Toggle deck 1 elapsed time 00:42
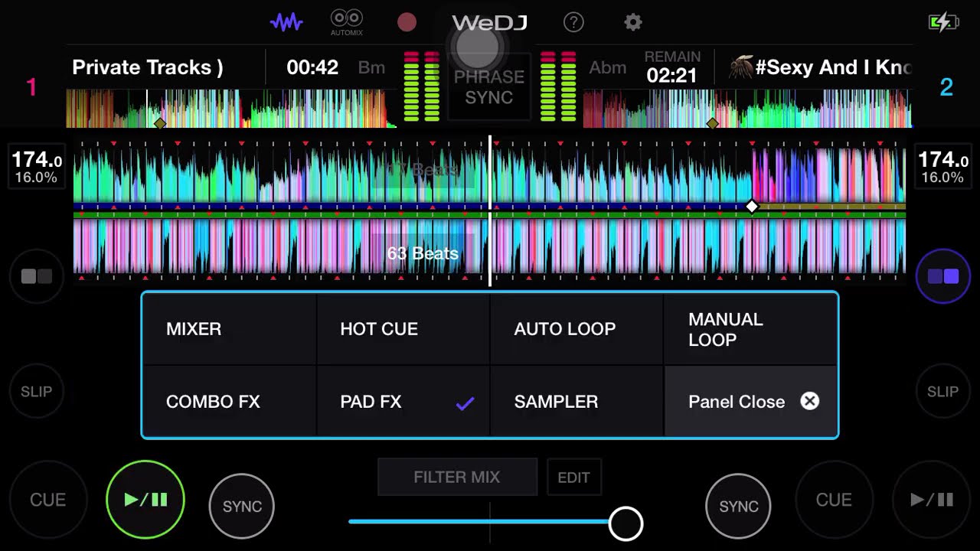This screenshot has width=980, height=551. click(312, 67)
